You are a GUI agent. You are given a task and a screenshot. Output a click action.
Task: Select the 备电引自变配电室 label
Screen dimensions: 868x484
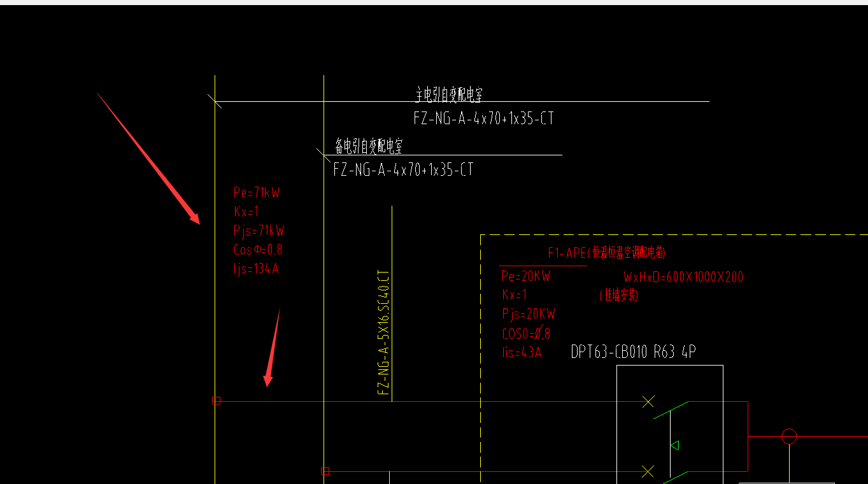click(x=369, y=147)
